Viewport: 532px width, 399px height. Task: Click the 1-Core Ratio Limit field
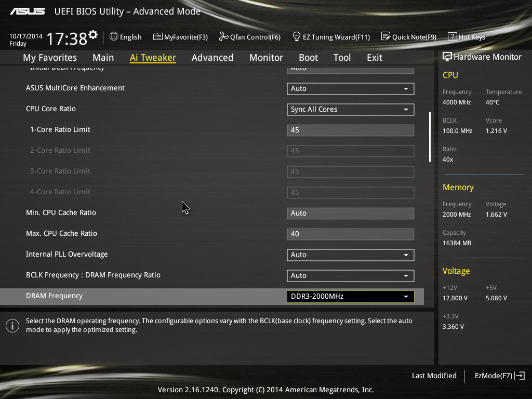pyautogui.click(x=351, y=130)
